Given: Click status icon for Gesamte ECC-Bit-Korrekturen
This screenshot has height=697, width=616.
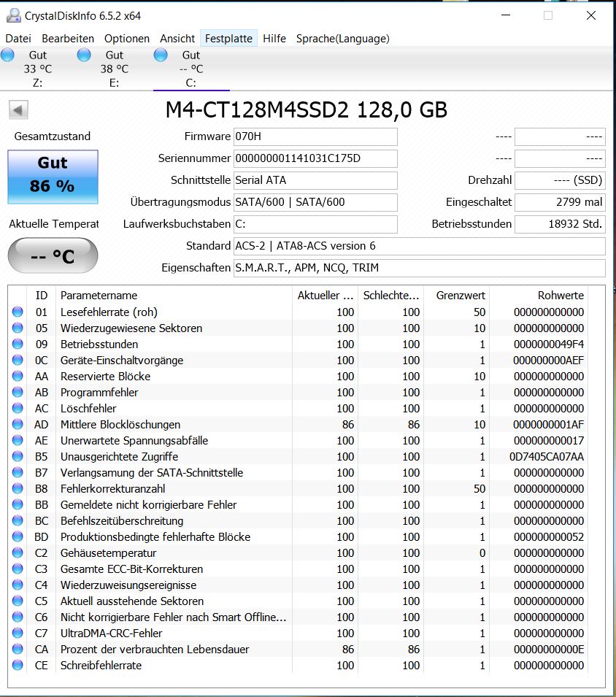Looking at the screenshot, I should point(18,569).
